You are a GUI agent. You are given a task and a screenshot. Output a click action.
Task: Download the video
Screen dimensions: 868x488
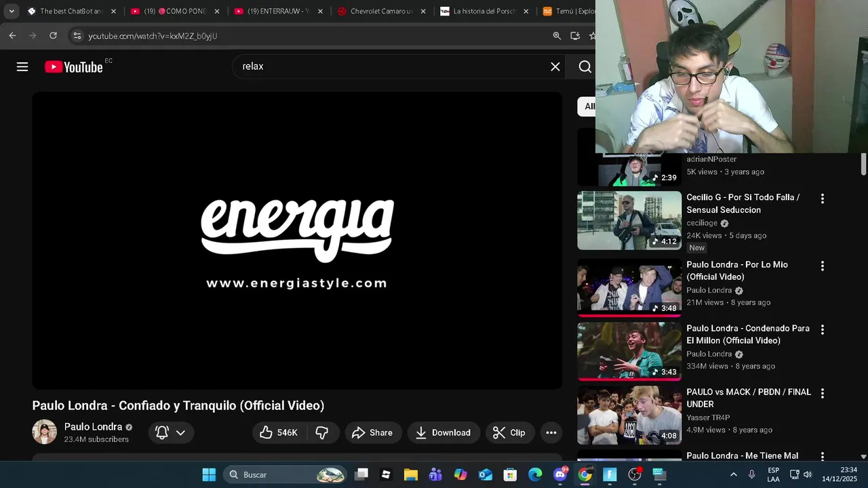pos(443,432)
